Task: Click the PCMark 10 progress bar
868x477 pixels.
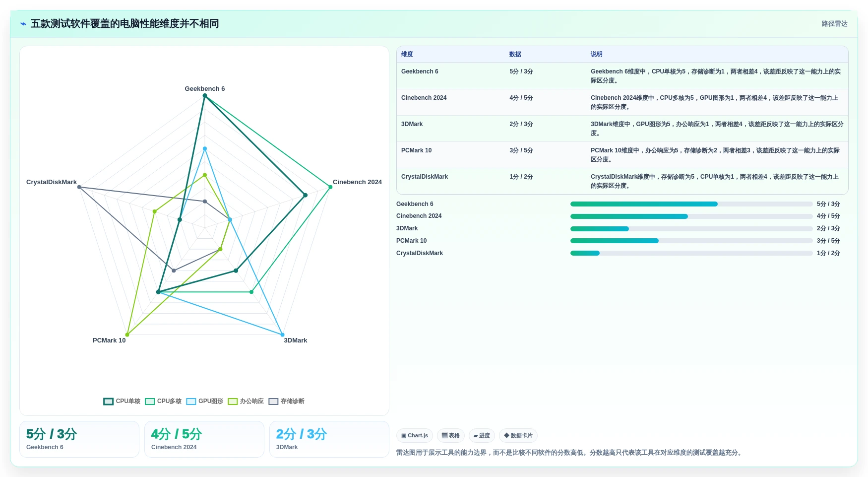Action: click(x=691, y=241)
